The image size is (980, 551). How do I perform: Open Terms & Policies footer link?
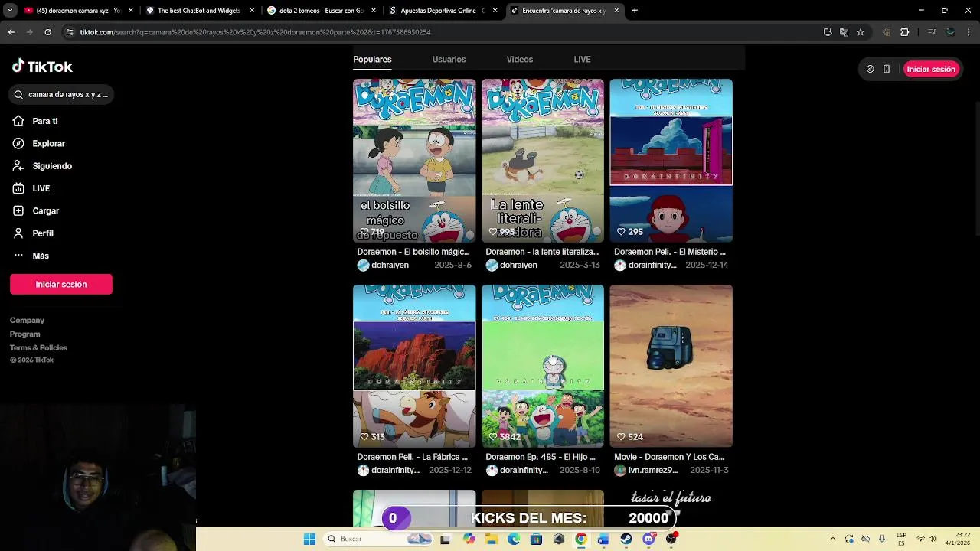(38, 348)
